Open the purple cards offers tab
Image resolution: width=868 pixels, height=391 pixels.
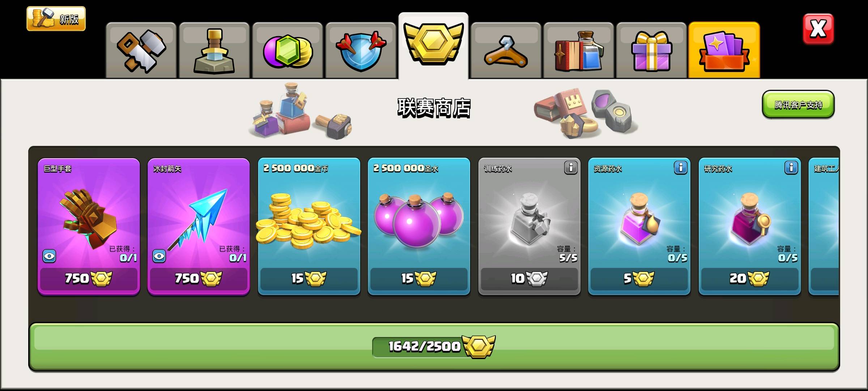click(x=724, y=50)
